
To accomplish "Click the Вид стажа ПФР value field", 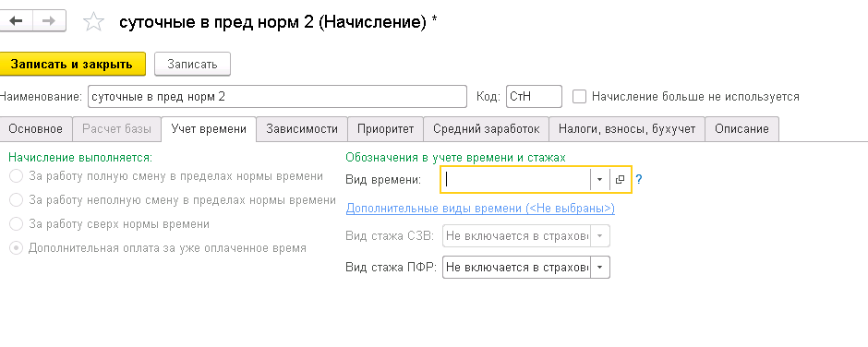I will (x=517, y=268).
